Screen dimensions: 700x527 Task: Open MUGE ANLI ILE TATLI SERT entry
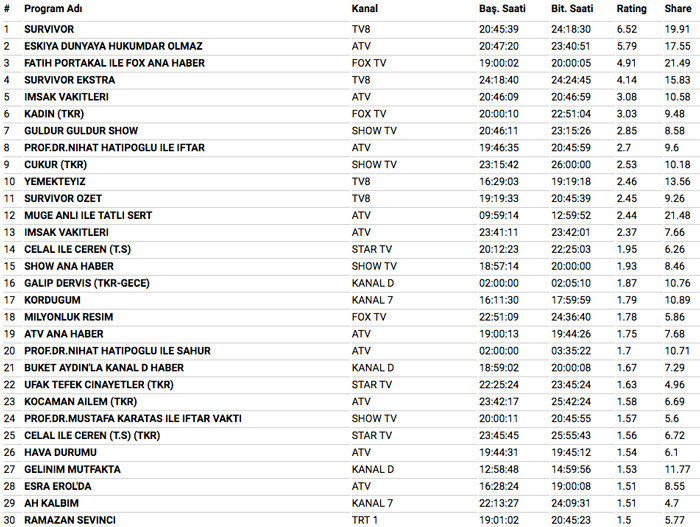click(x=88, y=215)
